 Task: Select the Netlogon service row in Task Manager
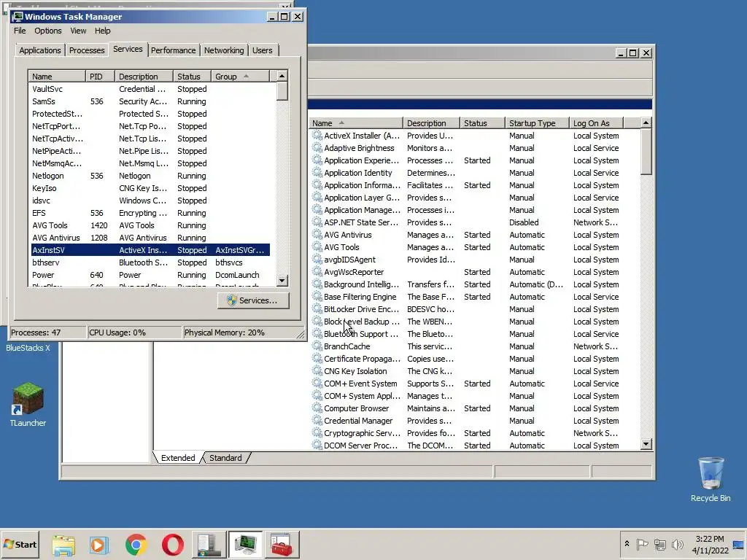pyautogui.click(x=150, y=175)
